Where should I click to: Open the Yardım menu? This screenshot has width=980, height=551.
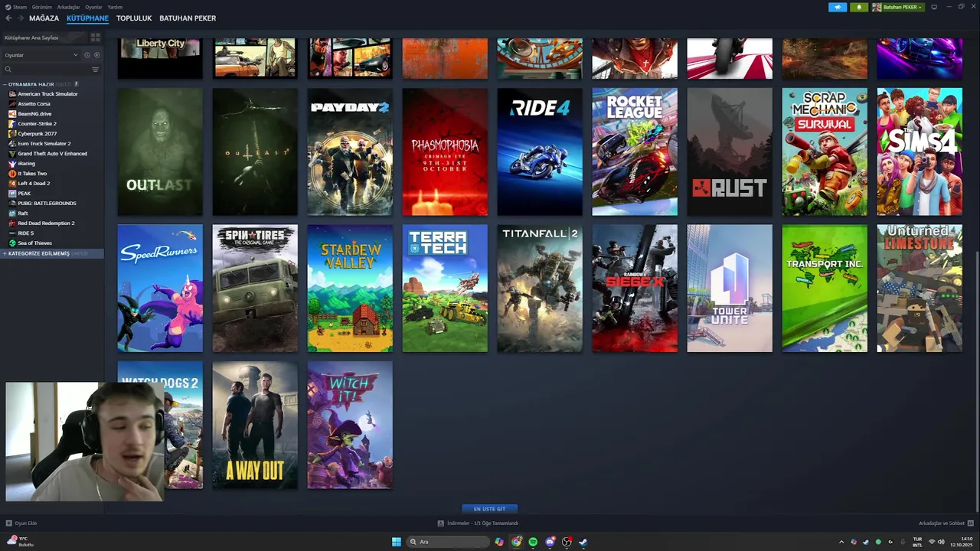point(115,7)
